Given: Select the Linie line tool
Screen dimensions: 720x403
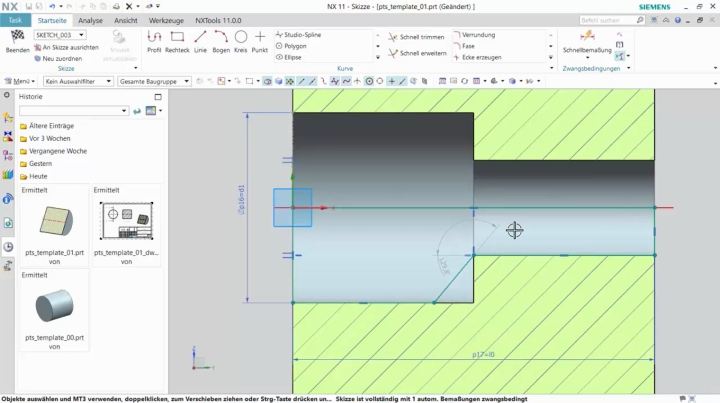Looking at the screenshot, I should (200, 38).
